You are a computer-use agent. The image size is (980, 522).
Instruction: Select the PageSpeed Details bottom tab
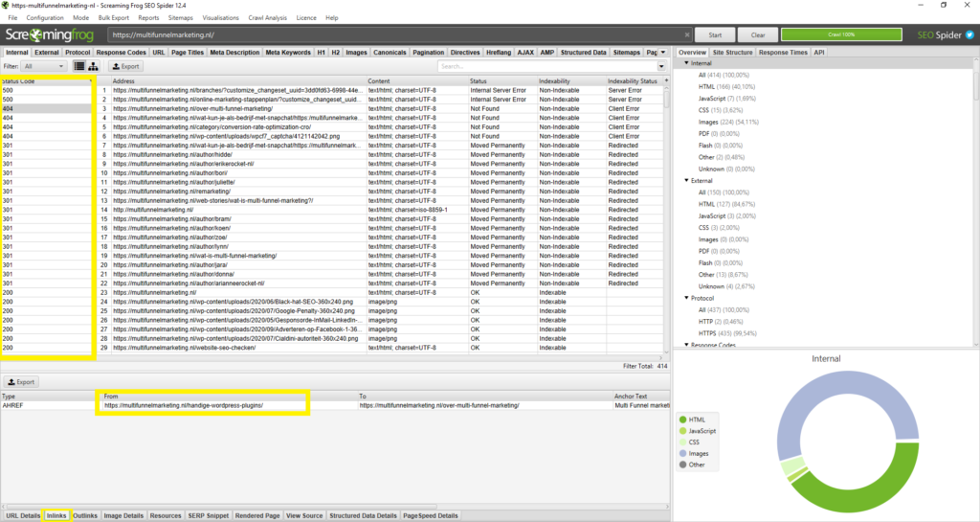(x=431, y=515)
